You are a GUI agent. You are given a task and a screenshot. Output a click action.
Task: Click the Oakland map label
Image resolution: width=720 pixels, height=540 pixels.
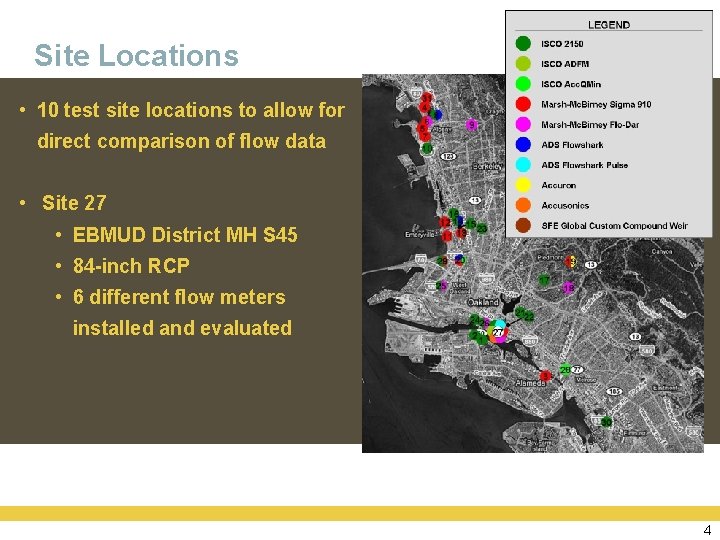click(483, 302)
